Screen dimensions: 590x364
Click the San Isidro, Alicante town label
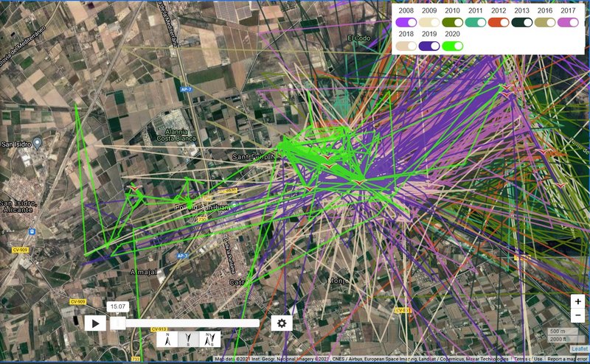(x=18, y=206)
